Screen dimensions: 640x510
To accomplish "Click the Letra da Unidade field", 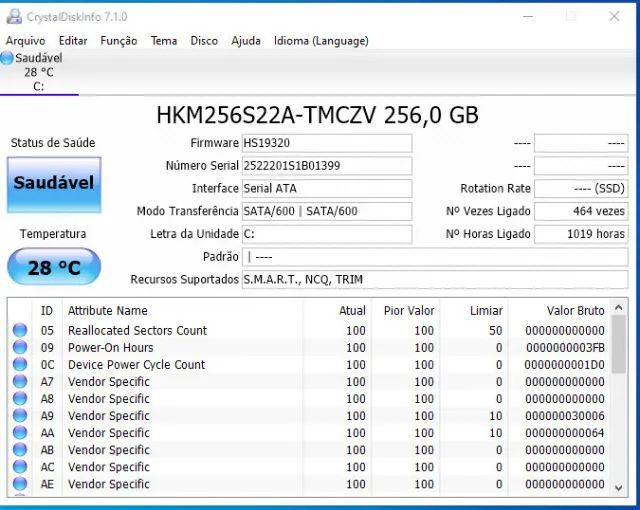I will pos(327,234).
